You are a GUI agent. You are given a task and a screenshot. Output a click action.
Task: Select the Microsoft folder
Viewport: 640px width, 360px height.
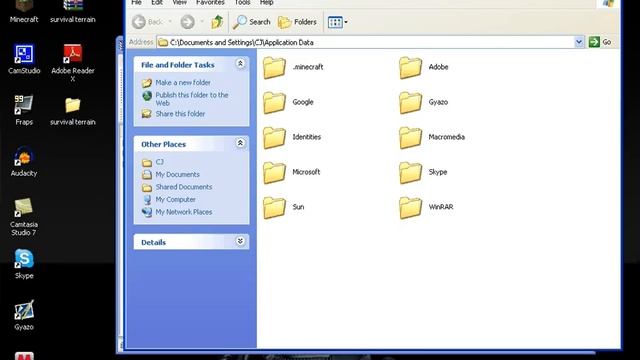pos(291,172)
